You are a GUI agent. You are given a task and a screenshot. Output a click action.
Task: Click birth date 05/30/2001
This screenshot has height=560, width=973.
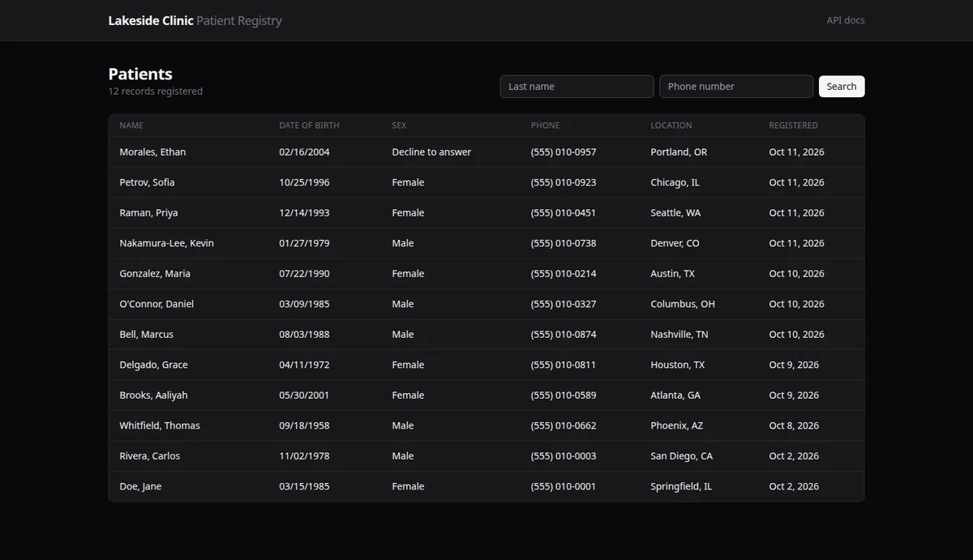point(304,395)
